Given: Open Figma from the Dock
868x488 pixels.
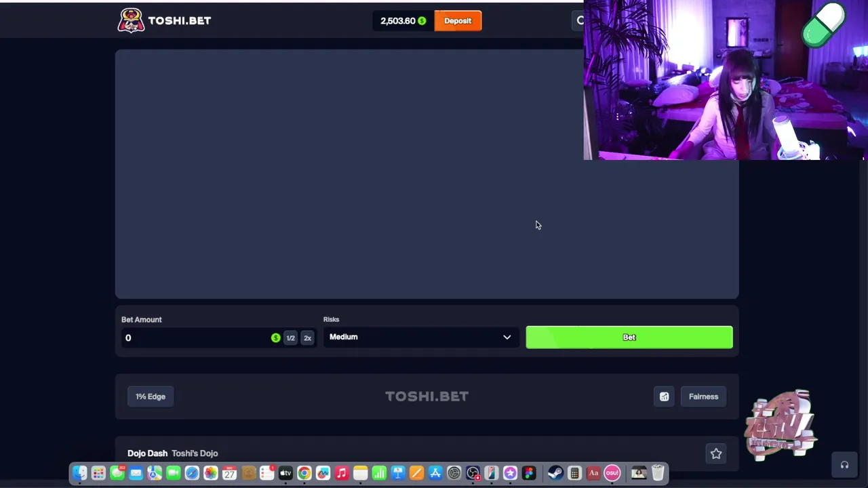Looking at the screenshot, I should pyautogui.click(x=528, y=472).
